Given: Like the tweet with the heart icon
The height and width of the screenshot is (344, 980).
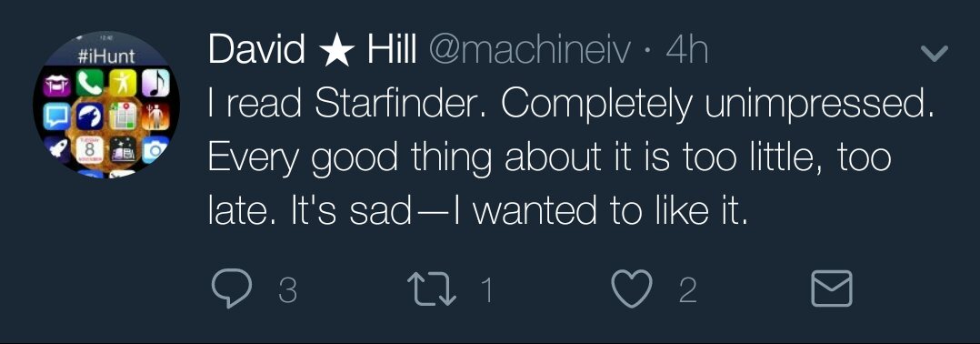Looking at the screenshot, I should pyautogui.click(x=632, y=289).
